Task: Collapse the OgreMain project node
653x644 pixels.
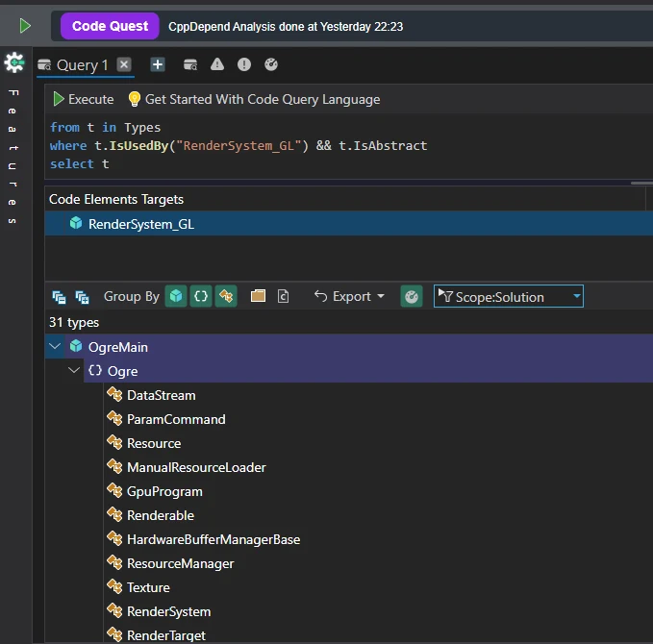Action: point(55,346)
